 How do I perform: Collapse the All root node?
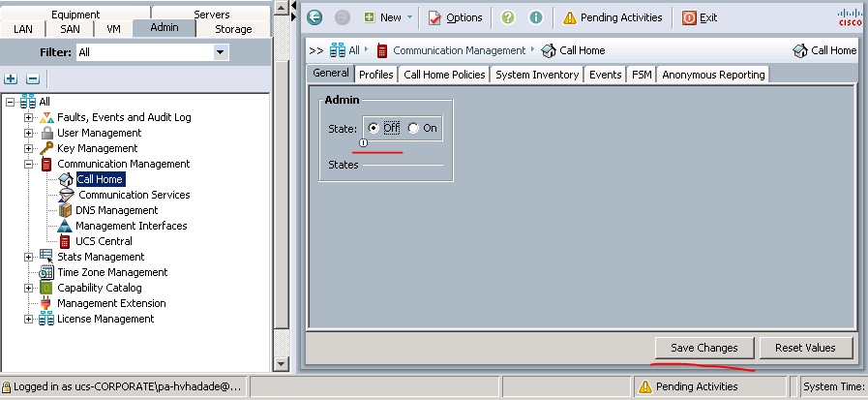(11, 102)
